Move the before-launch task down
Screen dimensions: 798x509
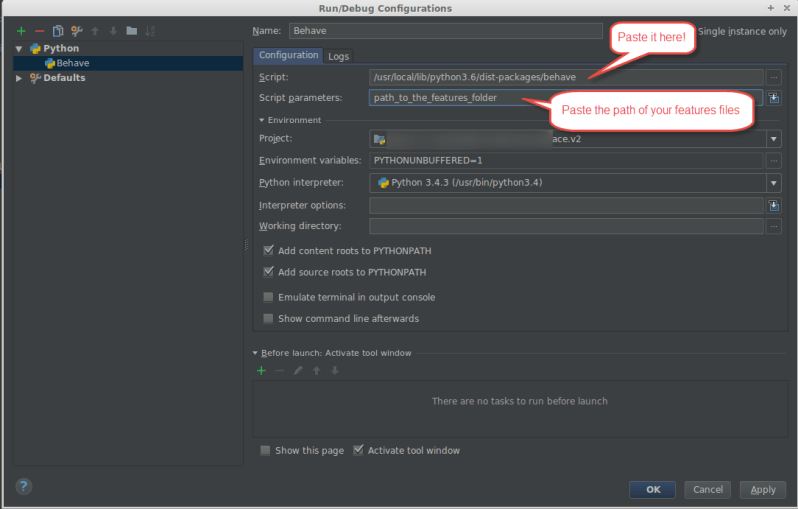point(335,371)
